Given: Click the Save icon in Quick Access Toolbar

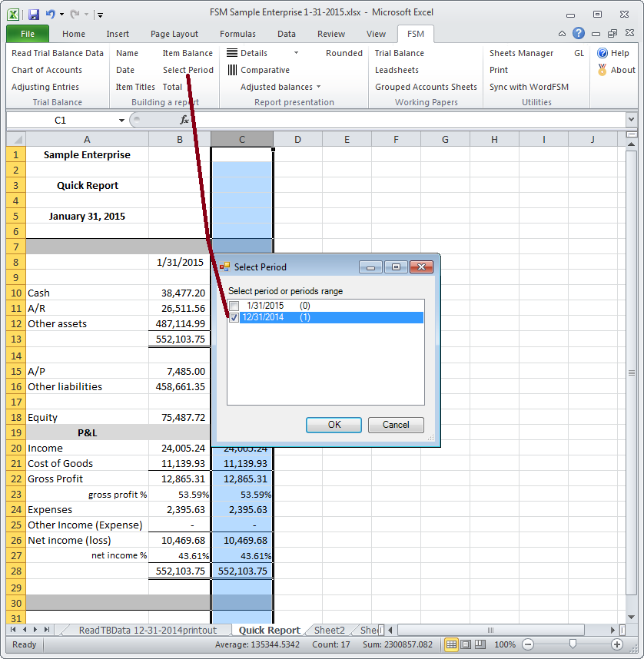Looking at the screenshot, I should click(x=34, y=14).
